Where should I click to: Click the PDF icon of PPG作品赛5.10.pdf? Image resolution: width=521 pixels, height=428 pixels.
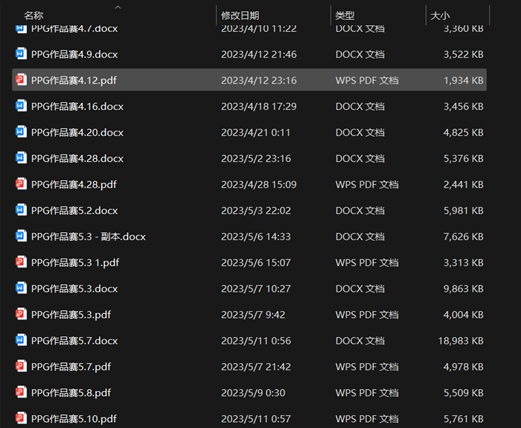point(21,418)
